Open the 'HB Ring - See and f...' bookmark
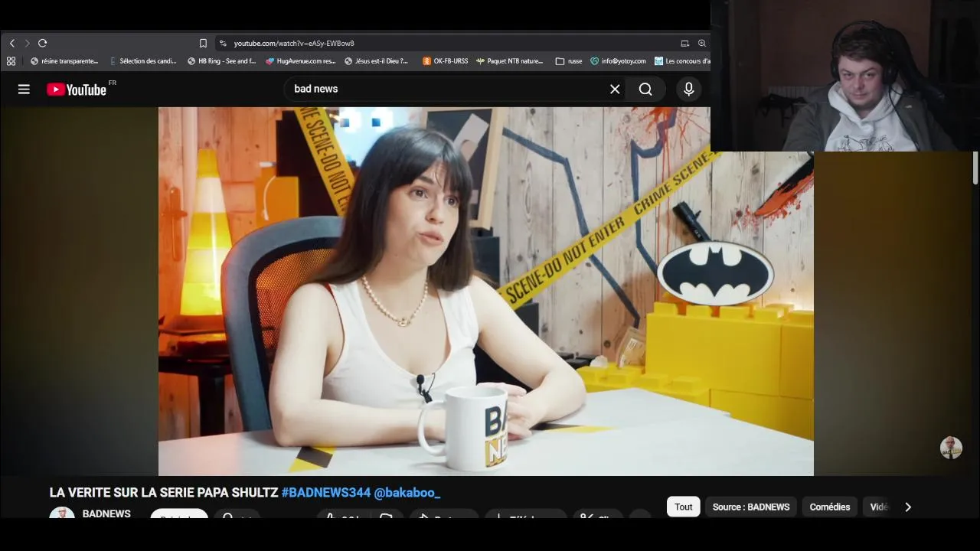Image resolution: width=980 pixels, height=551 pixels. (x=222, y=60)
